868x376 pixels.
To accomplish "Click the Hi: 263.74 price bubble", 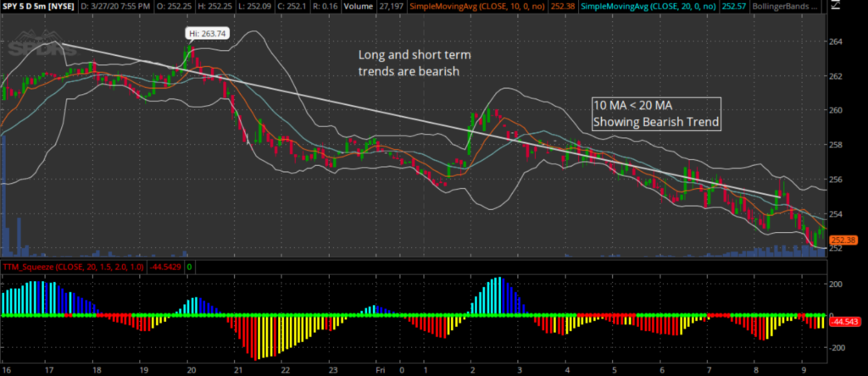I will point(208,33).
